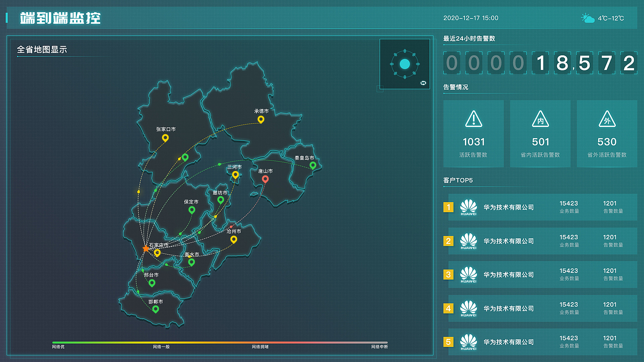Click the 外 triangle icon above 530
Image resolution: width=644 pixels, height=362 pixels.
click(x=607, y=119)
